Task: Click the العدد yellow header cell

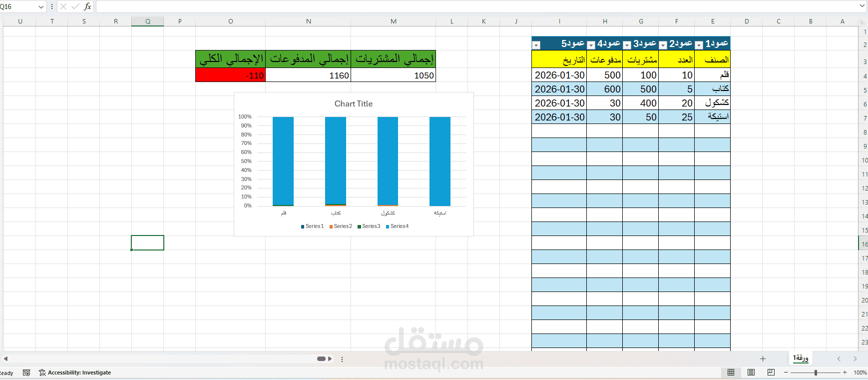Action: (x=677, y=59)
